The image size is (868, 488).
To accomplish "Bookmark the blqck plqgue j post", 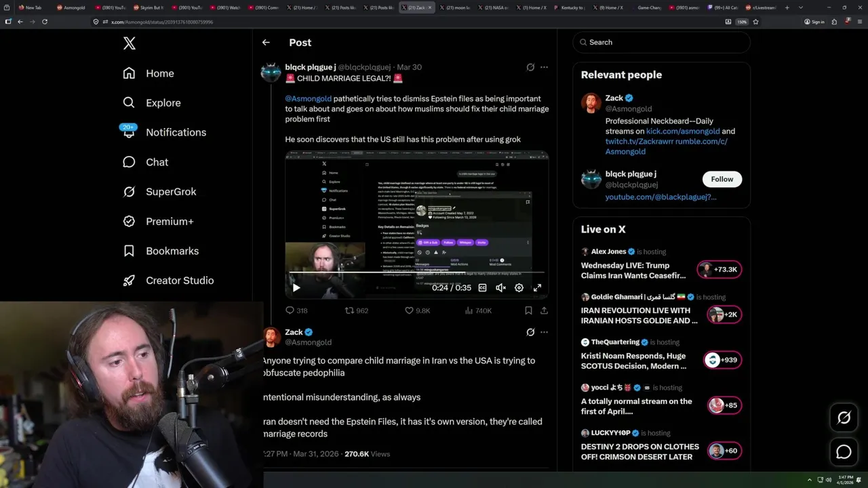I will click(528, 310).
